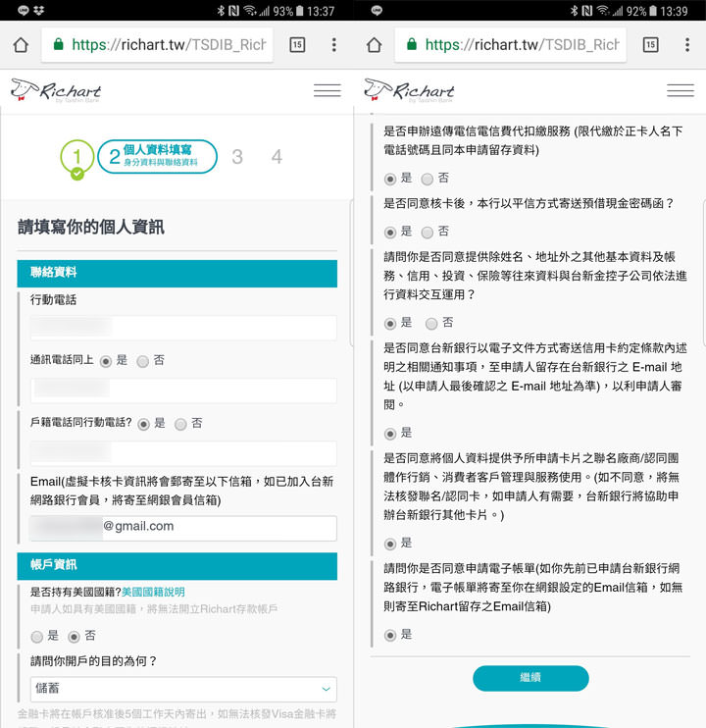
Task: Tap the Dropbox notification icon in status bar
Action: click(x=39, y=10)
